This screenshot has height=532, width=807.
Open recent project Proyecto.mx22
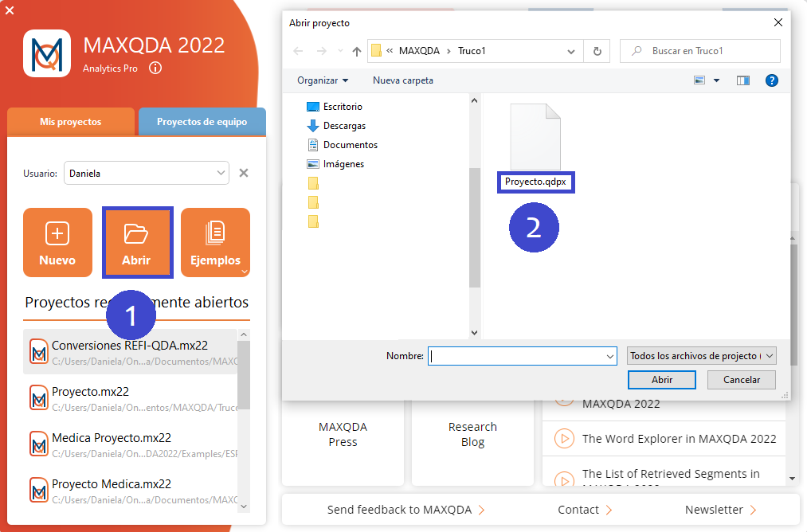tap(130, 398)
